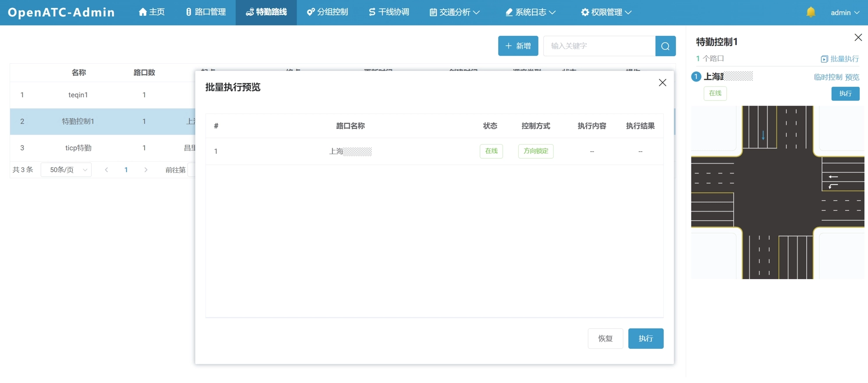Click the 临时控制 link
The image size is (868, 383).
[x=828, y=77]
